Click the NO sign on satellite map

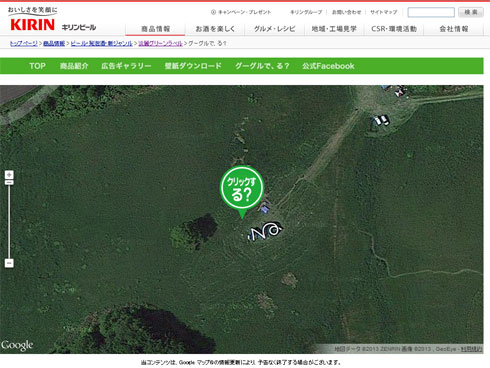(x=265, y=231)
